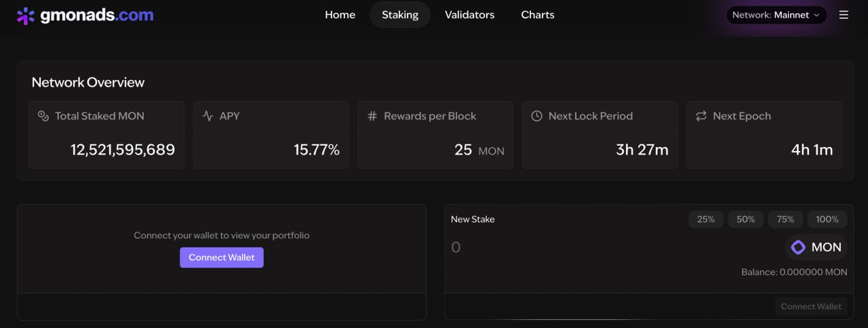Open the hamburger menu icon
Viewport: 868px width, 328px height.
(844, 15)
